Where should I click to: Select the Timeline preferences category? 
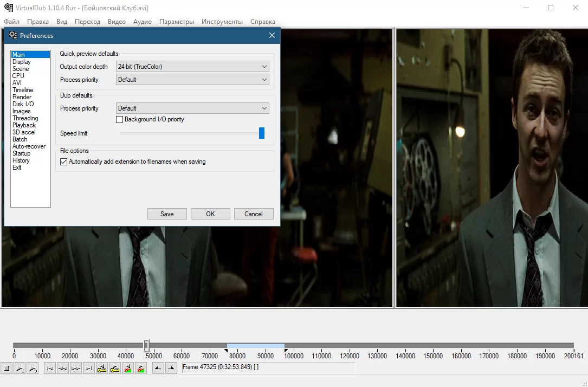[x=30, y=90]
